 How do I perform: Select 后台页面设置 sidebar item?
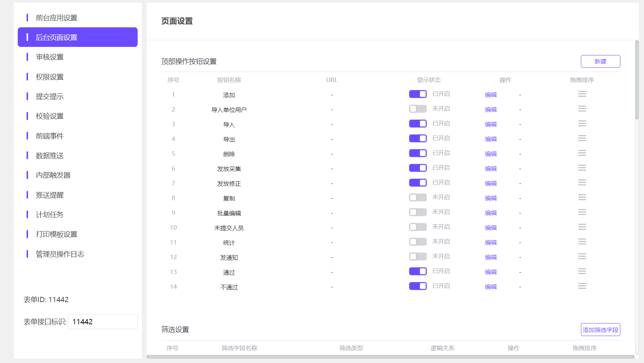pos(78,37)
